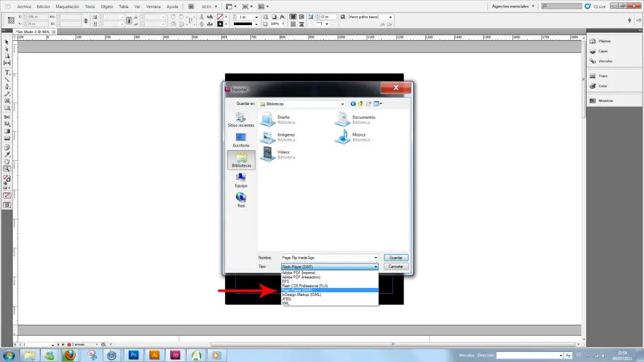Open the Páginas panel
Viewport: 644px width, 362px height.
pos(601,41)
